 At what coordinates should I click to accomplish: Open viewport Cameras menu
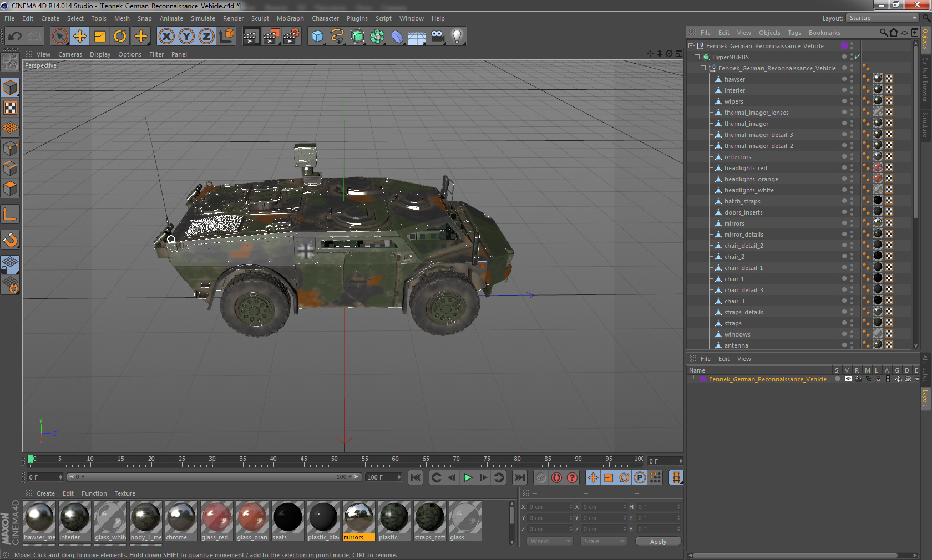[x=70, y=54]
